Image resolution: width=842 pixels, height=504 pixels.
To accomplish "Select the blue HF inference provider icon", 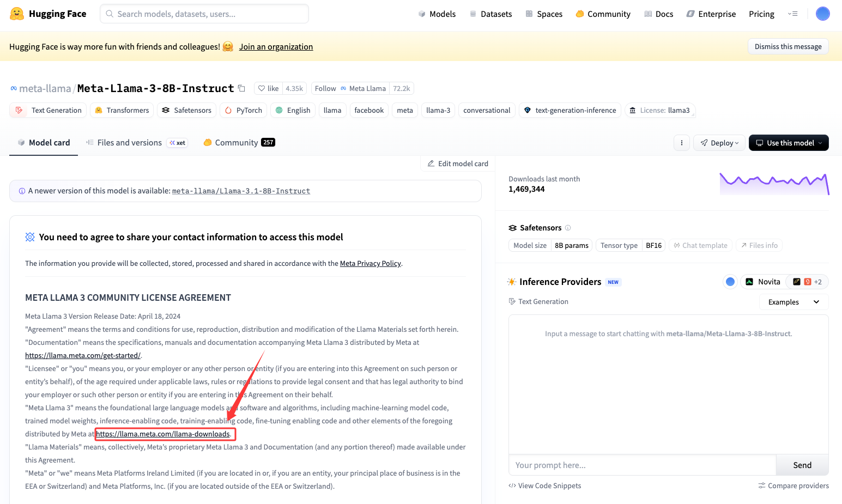I will pos(730,282).
